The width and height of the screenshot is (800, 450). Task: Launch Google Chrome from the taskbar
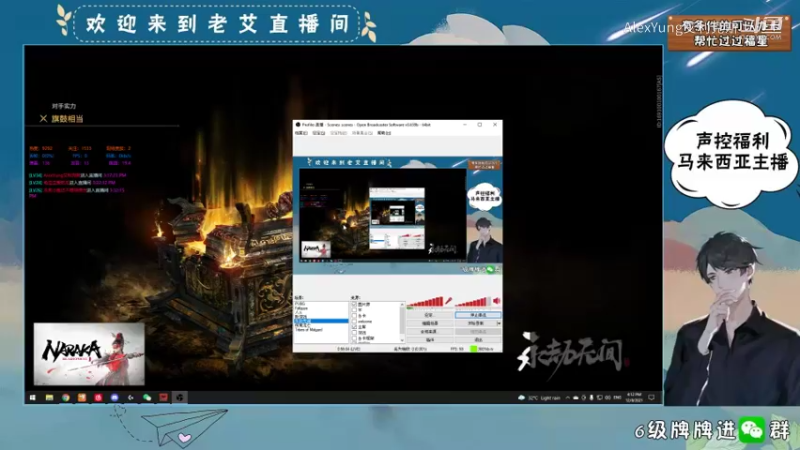66,397
